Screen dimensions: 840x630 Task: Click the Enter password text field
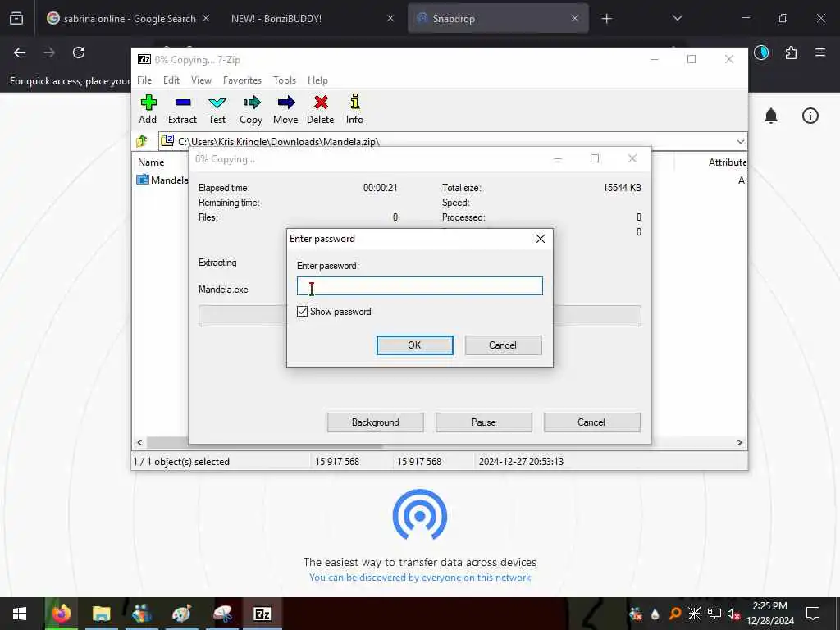pyautogui.click(x=419, y=286)
